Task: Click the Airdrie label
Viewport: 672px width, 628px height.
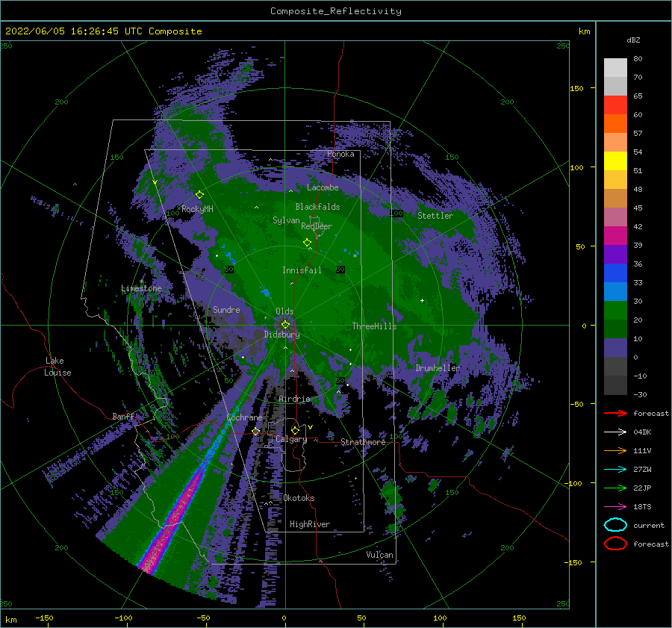Action: click(294, 399)
